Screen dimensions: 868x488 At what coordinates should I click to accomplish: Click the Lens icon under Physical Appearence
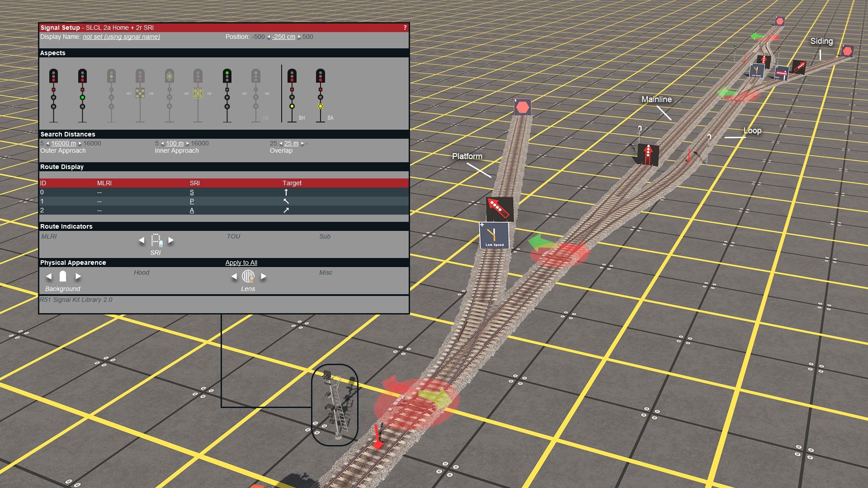(x=248, y=277)
